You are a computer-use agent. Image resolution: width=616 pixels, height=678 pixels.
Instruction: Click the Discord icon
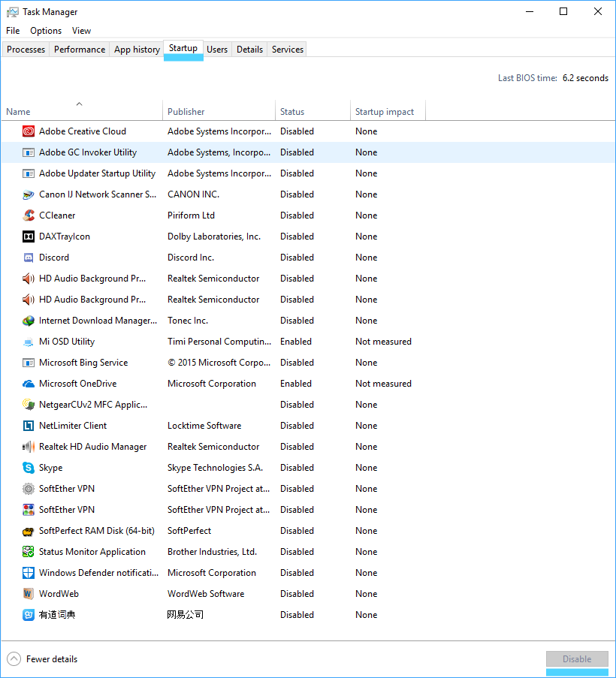(28, 258)
